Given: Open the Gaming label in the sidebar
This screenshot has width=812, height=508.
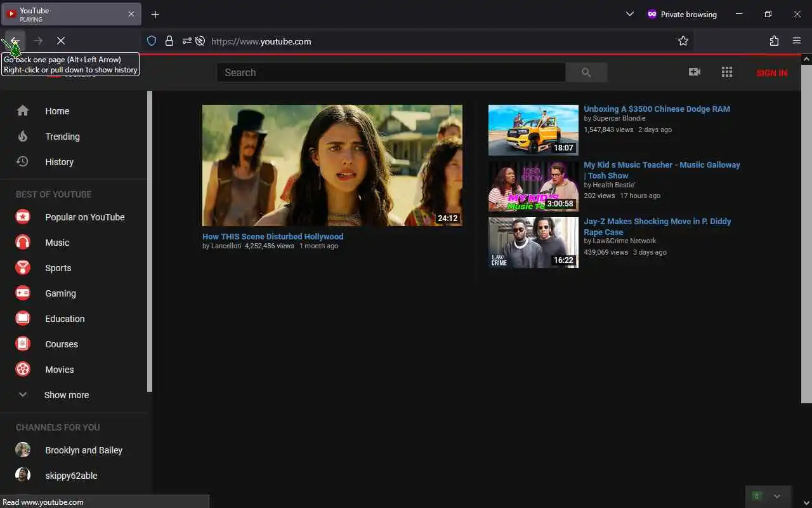Looking at the screenshot, I should (x=60, y=293).
